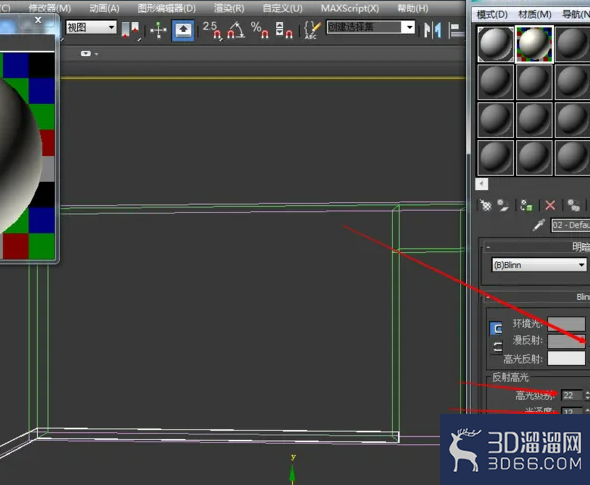Select first sample slot in second row
590x485 pixels.
[496, 82]
